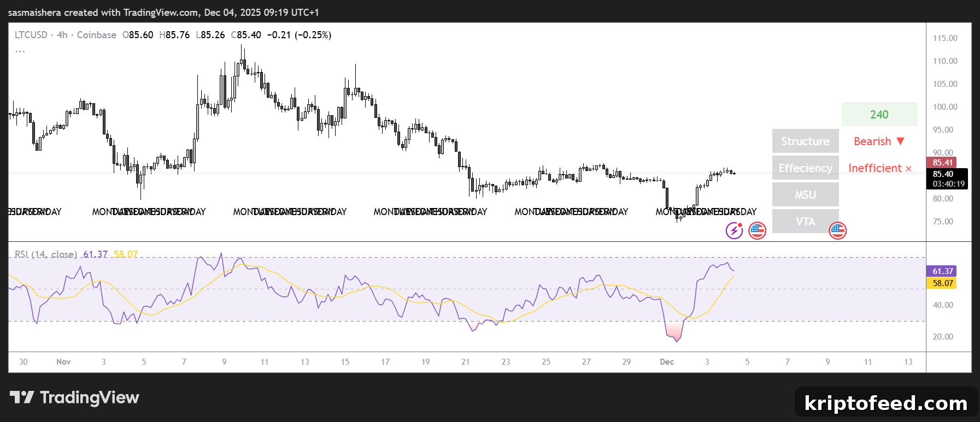Click the 25 date label on time axis
The image size is (980, 422).
[x=546, y=362]
